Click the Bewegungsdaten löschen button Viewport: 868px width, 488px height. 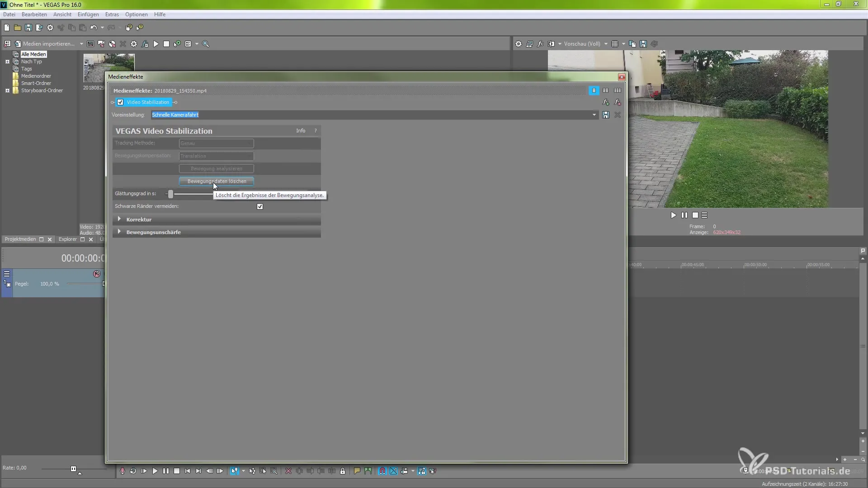coord(217,181)
